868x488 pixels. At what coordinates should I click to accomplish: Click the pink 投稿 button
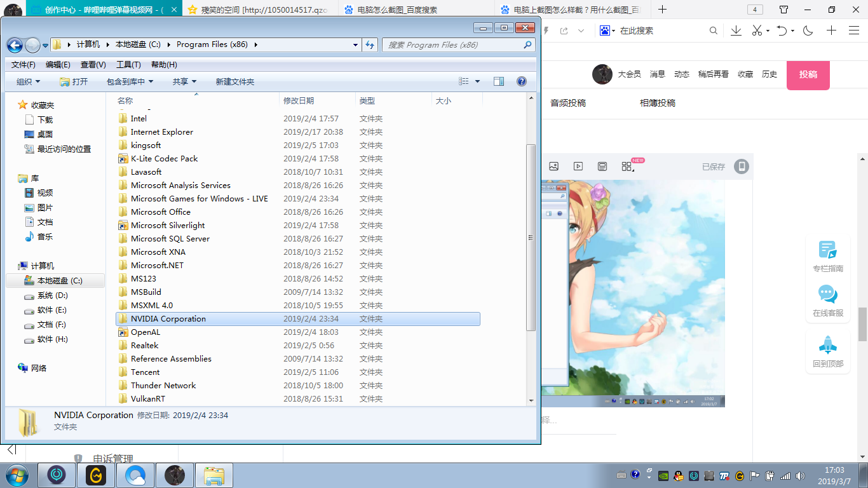808,75
